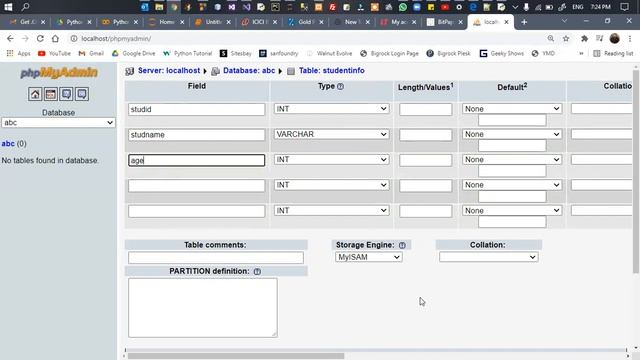Open the Bigrock Login Page bookmark

click(389, 53)
